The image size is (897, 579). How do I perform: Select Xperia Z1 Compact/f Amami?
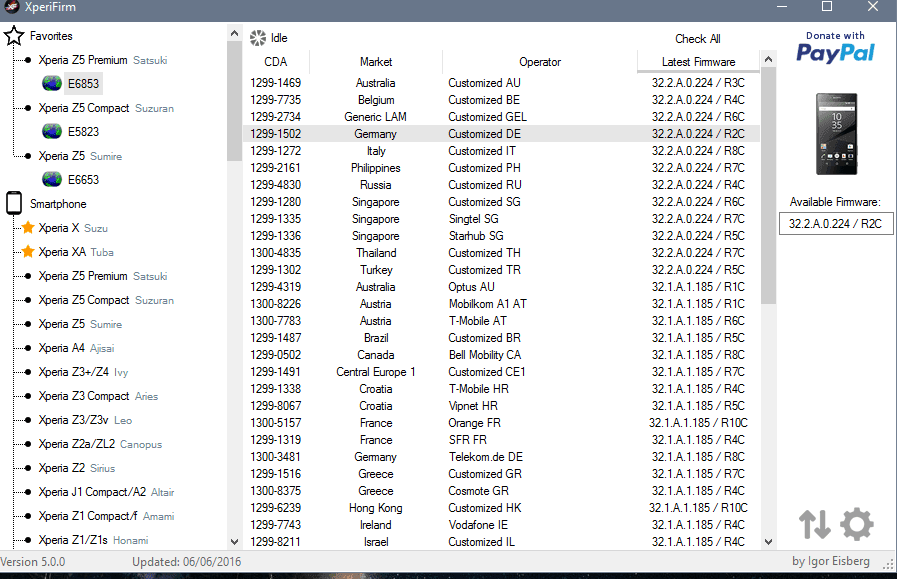(106, 516)
